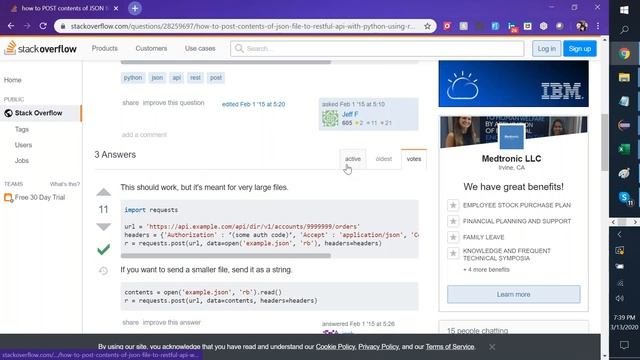640x360 pixels.
Task: Open the Use cases menu item
Action: point(200,48)
